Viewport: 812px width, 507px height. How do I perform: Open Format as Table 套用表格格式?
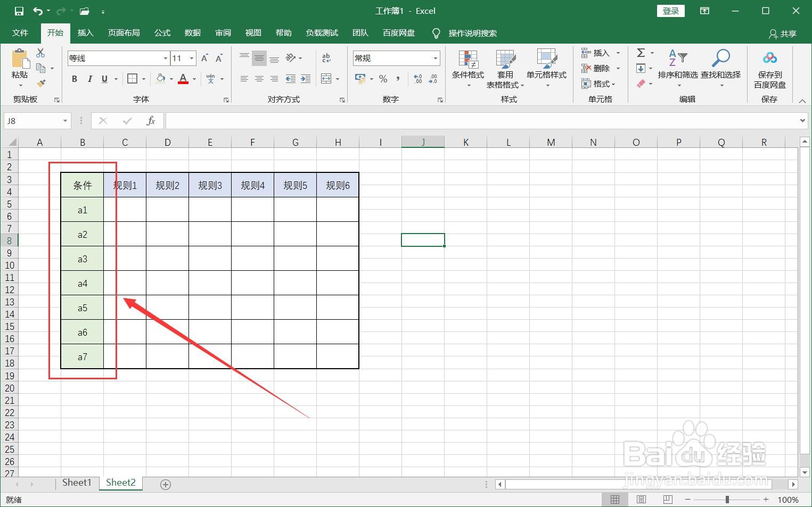pos(505,69)
